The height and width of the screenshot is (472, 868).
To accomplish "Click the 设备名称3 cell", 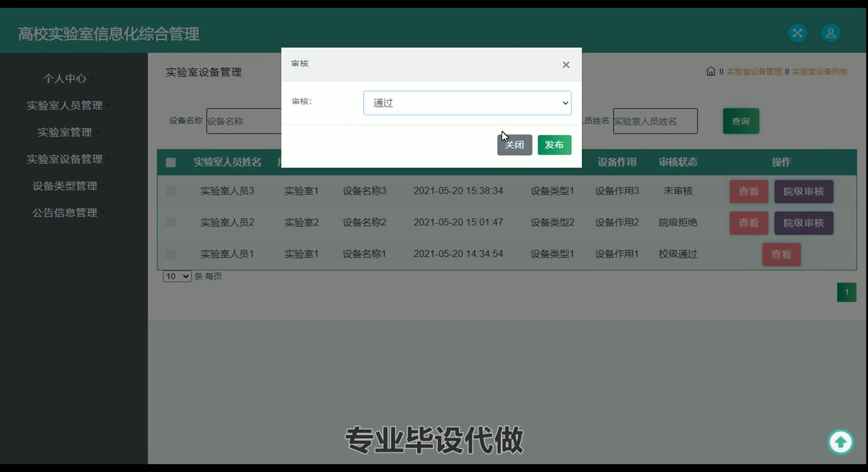I will (365, 191).
